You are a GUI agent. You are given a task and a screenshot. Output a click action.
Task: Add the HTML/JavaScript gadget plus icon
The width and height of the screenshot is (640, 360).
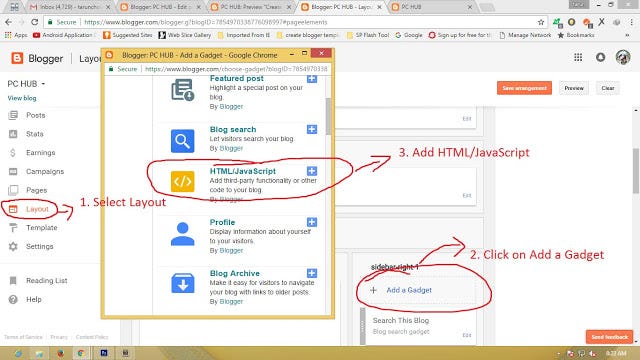pos(312,171)
